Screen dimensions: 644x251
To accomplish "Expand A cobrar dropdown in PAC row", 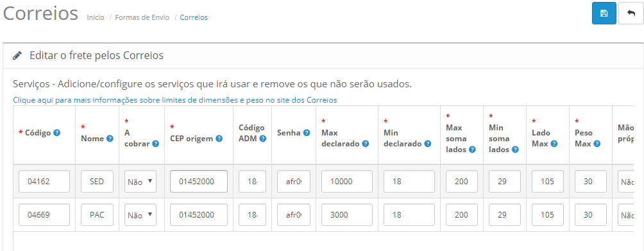I will [140, 215].
